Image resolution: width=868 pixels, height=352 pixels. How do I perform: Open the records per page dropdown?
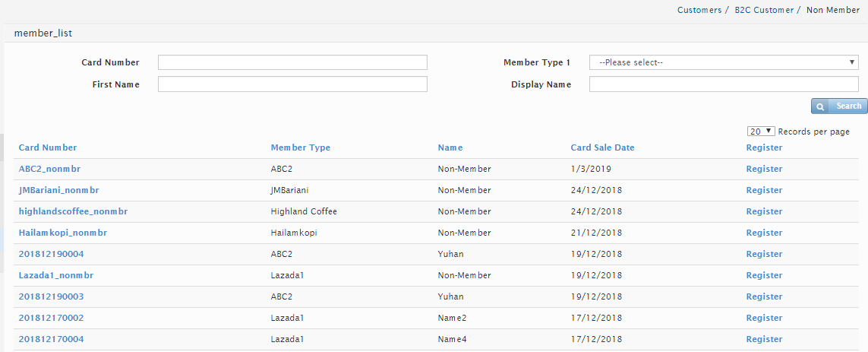click(760, 132)
